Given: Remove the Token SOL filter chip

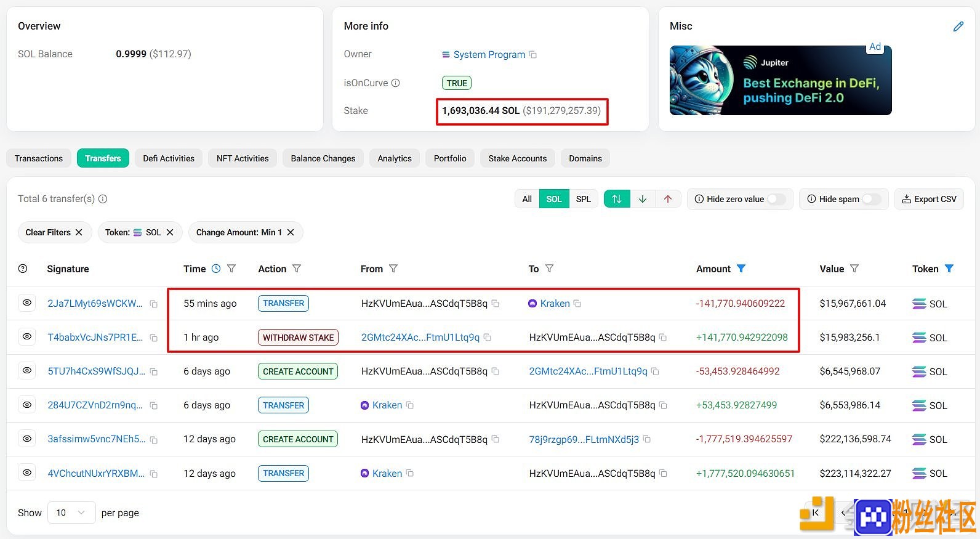Looking at the screenshot, I should 170,232.
